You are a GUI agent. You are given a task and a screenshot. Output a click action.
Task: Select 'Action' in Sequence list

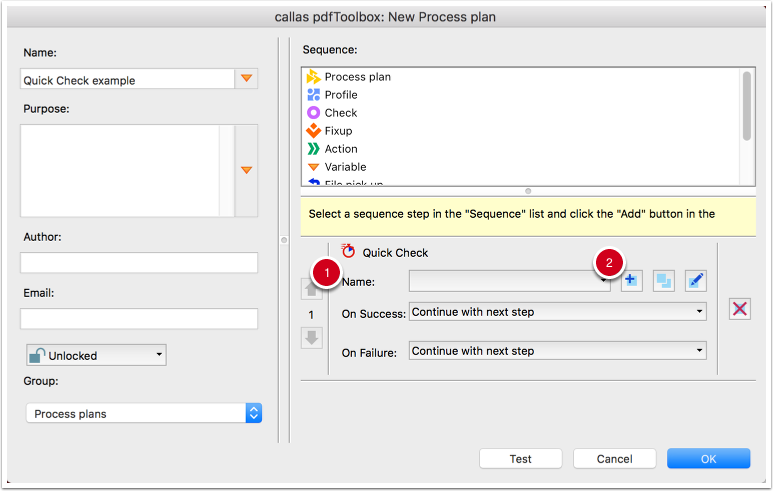click(x=341, y=149)
